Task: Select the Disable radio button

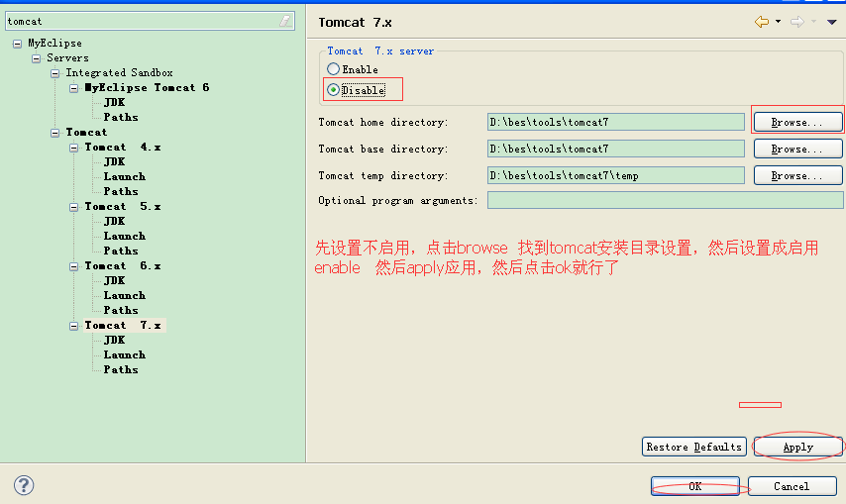Action: [x=334, y=89]
